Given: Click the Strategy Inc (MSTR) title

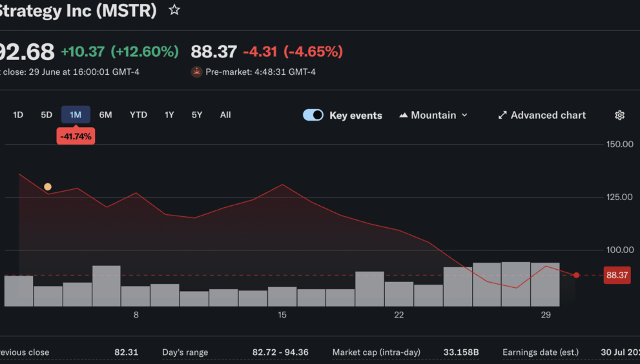Looking at the screenshot, I should pyautogui.click(x=78, y=10).
